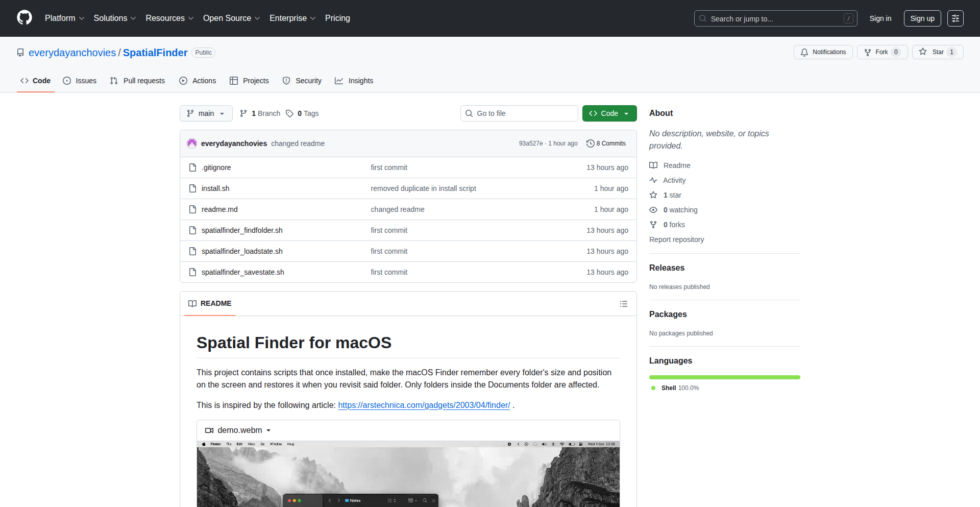The width and height of the screenshot is (980, 507).
Task: Focus the Search or jump to field
Action: (x=775, y=18)
